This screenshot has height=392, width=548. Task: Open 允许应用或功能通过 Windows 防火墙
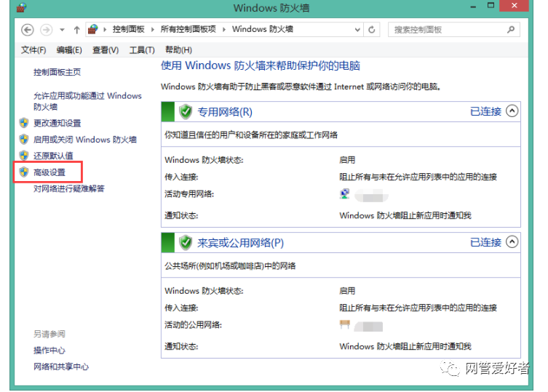(87, 101)
